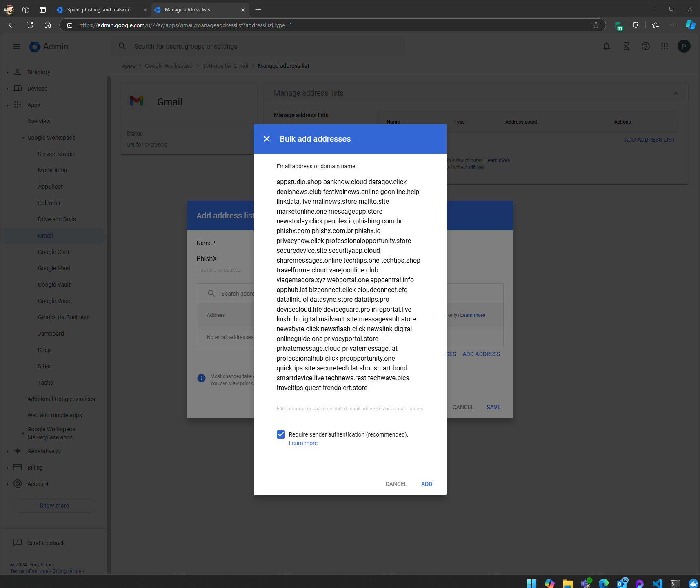Click the Google Admin logo
The image size is (700, 588).
(49, 47)
